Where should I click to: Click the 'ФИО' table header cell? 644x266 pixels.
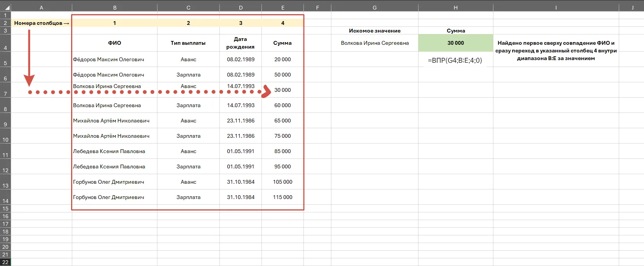click(x=115, y=43)
